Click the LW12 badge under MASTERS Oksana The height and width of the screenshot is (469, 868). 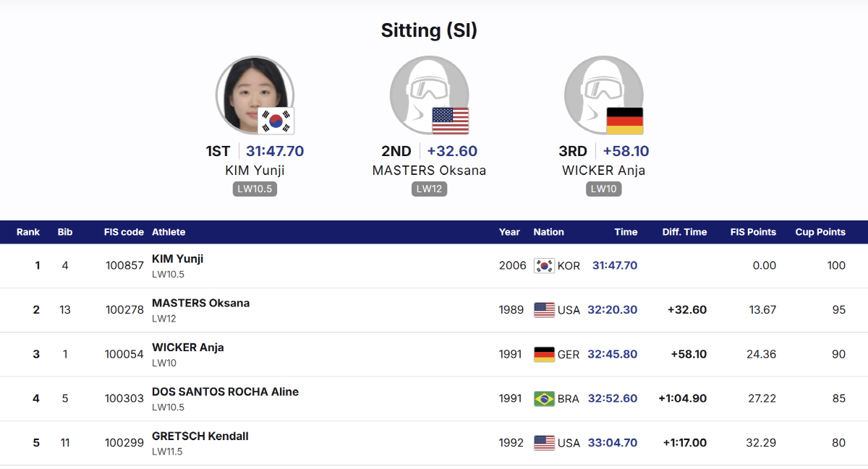click(x=430, y=189)
